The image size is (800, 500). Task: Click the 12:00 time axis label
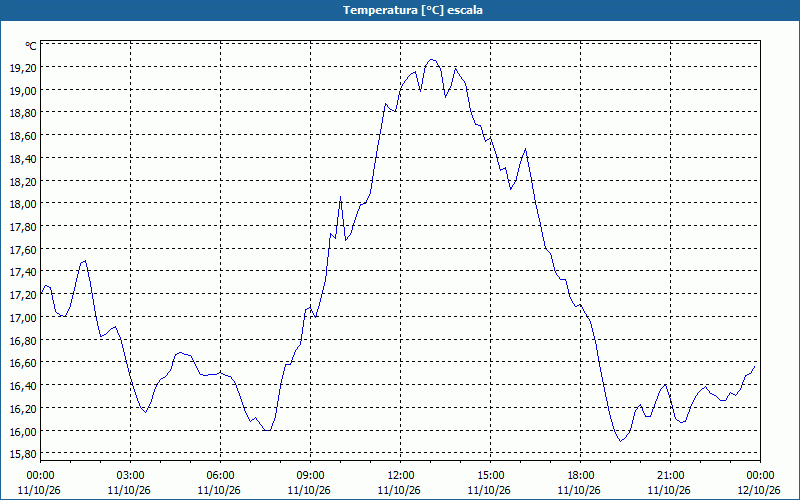tap(401, 476)
